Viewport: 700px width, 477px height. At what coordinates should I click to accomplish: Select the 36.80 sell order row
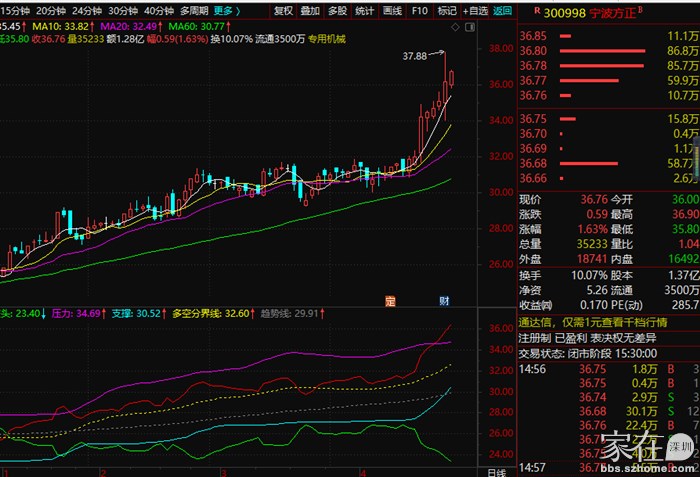605,50
